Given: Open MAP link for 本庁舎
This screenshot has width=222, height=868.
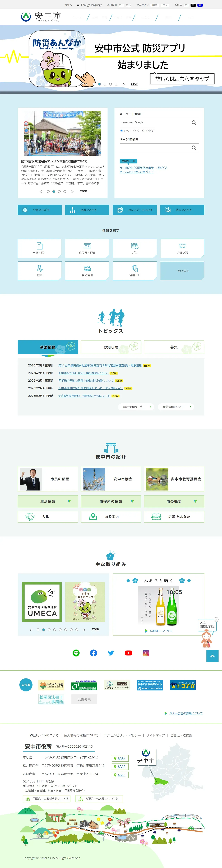Looking at the screenshot, I should [120, 758].
